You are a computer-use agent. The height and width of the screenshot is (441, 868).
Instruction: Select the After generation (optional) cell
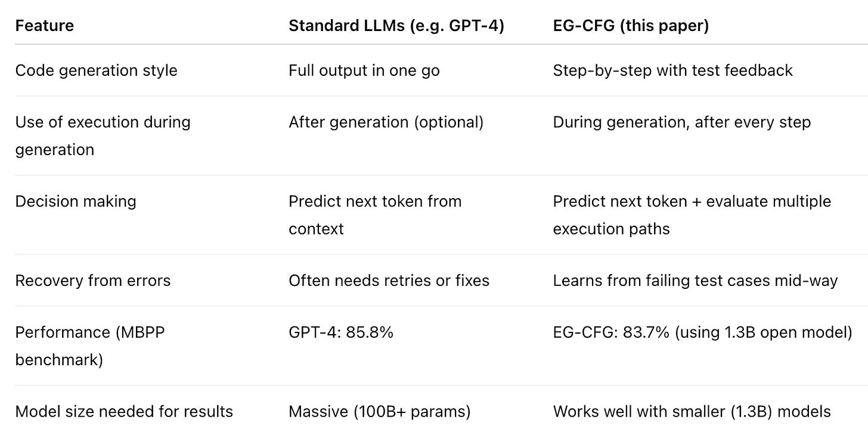[386, 122]
